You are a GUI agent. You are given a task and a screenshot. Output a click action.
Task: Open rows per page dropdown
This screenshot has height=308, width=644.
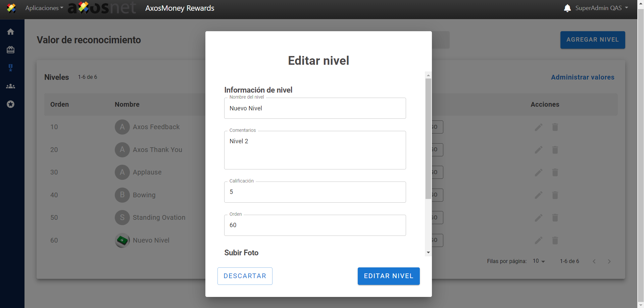tap(539, 261)
